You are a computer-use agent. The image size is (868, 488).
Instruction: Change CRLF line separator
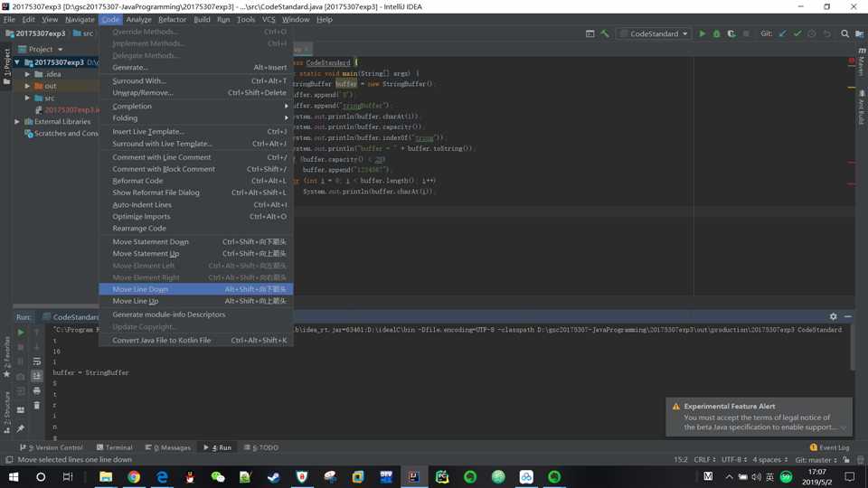pyautogui.click(x=704, y=460)
